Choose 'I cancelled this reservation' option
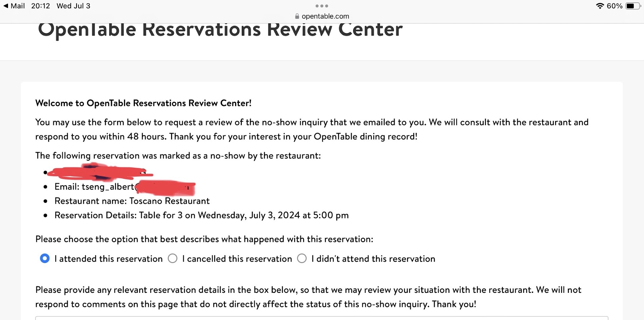 click(x=173, y=259)
